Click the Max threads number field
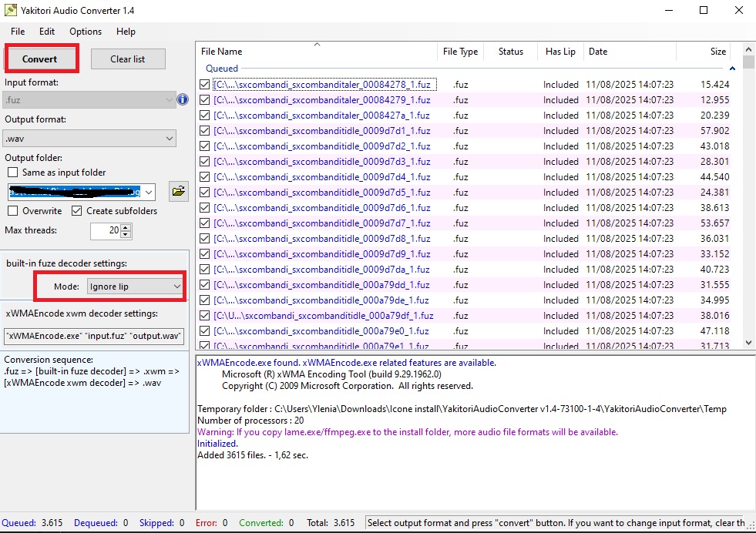Viewport: 756px width, 533px height. (106, 230)
